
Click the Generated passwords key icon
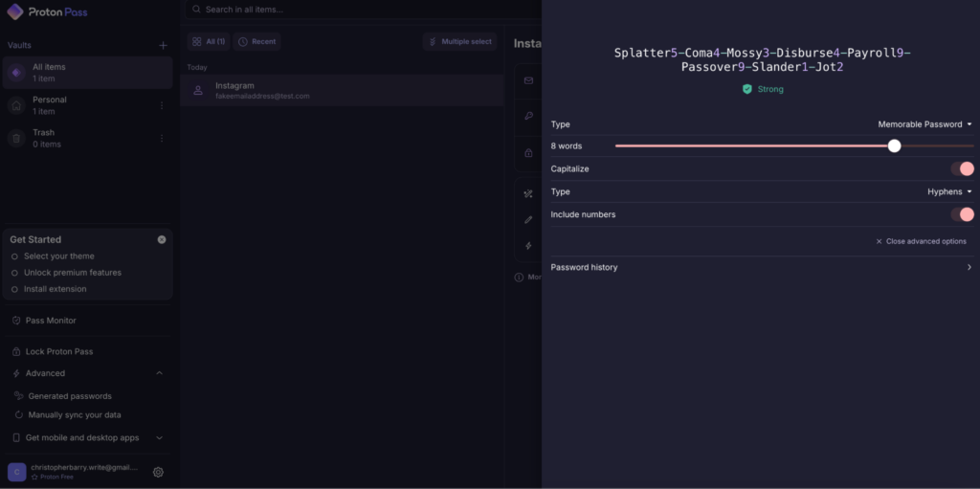point(19,396)
